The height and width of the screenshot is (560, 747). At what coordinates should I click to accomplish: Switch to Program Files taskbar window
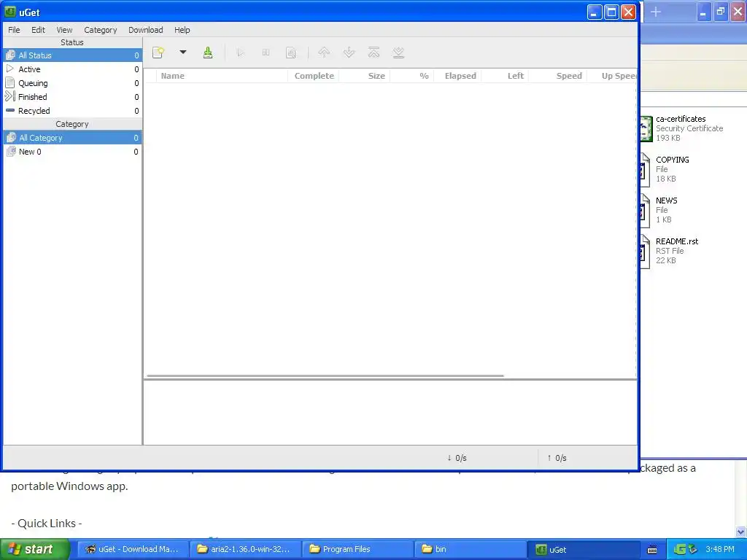357,549
